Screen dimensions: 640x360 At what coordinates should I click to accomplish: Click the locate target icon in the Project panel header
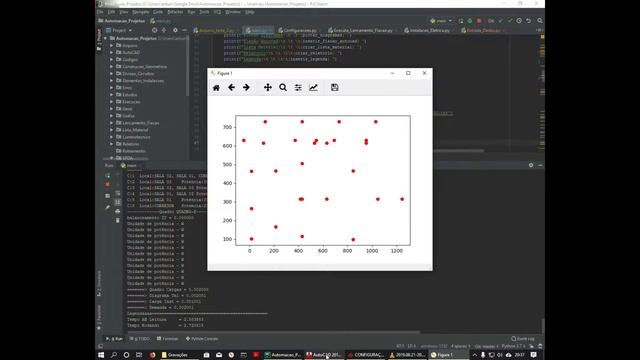coord(154,30)
